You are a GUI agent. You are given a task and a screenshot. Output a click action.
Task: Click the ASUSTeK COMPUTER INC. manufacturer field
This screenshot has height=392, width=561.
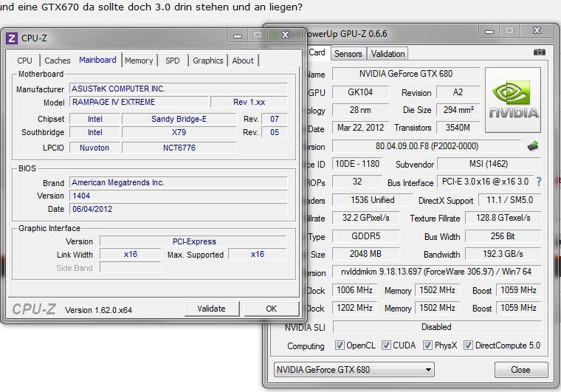(178, 89)
